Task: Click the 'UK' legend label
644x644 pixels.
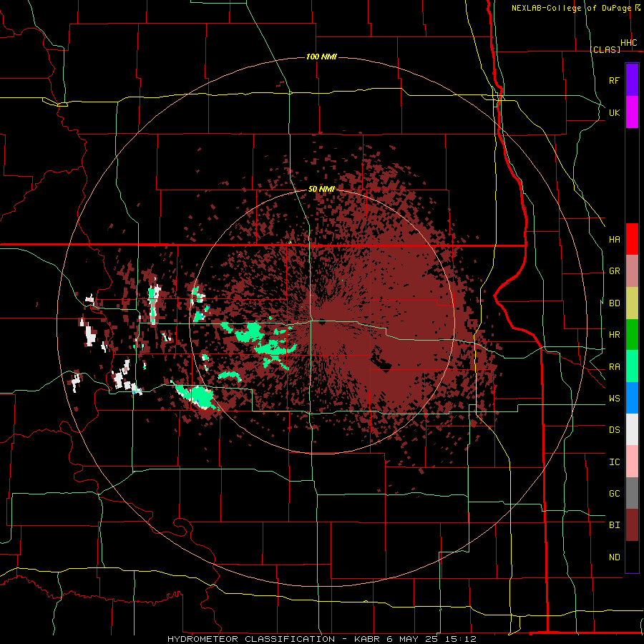Action: click(614, 112)
